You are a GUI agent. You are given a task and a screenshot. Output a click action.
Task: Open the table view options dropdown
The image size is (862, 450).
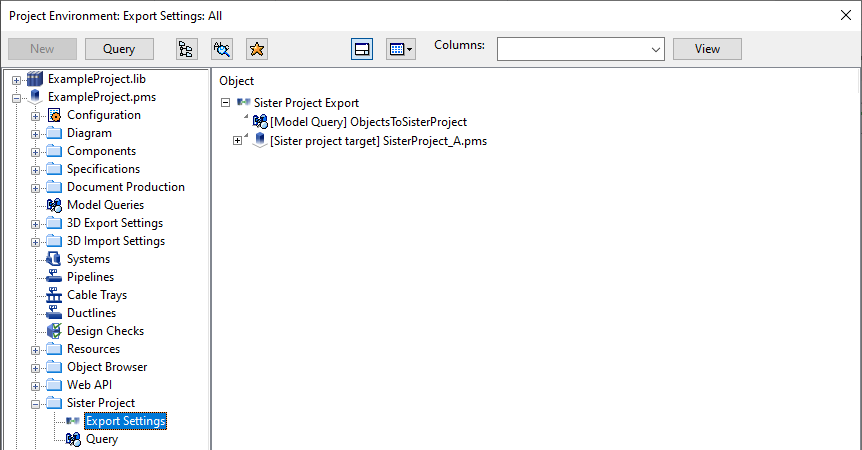point(400,48)
